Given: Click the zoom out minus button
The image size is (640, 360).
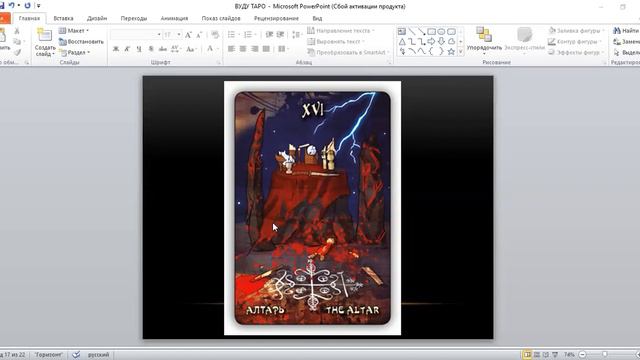Looking at the screenshot, I should [582, 355].
